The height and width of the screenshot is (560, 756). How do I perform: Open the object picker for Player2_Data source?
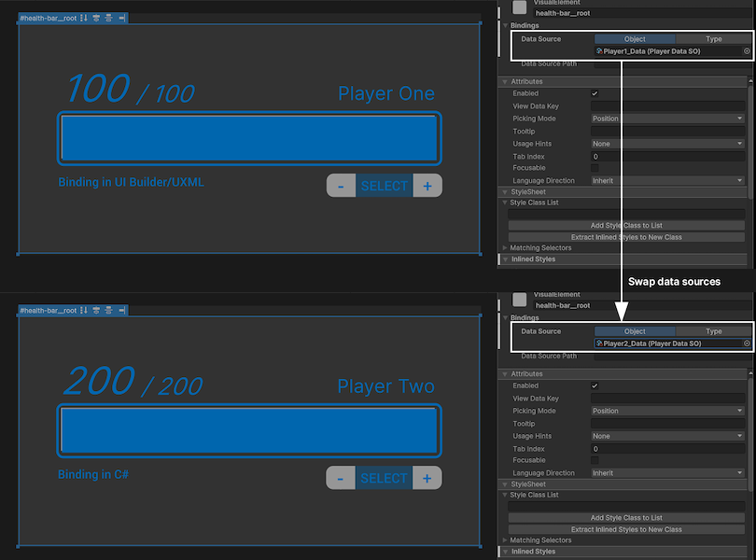point(746,343)
